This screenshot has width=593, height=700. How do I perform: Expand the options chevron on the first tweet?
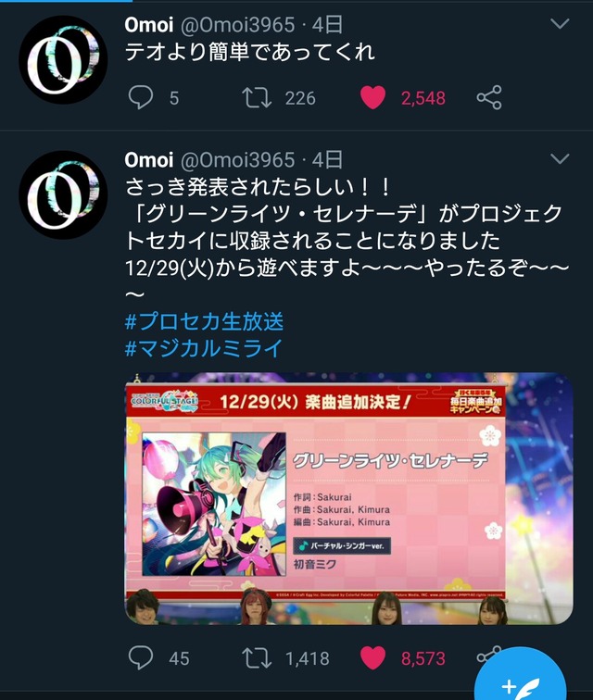pos(560,23)
